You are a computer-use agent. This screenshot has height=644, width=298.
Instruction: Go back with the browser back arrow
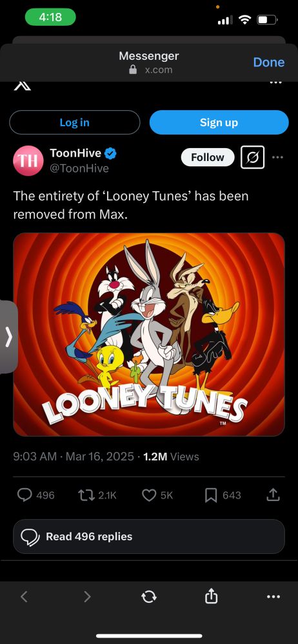pos(24,596)
